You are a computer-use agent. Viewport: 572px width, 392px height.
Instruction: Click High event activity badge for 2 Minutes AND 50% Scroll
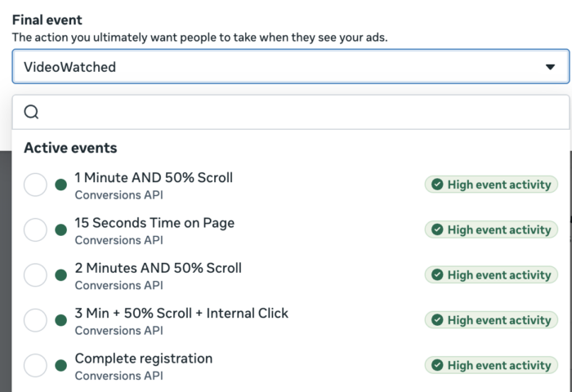(x=491, y=275)
